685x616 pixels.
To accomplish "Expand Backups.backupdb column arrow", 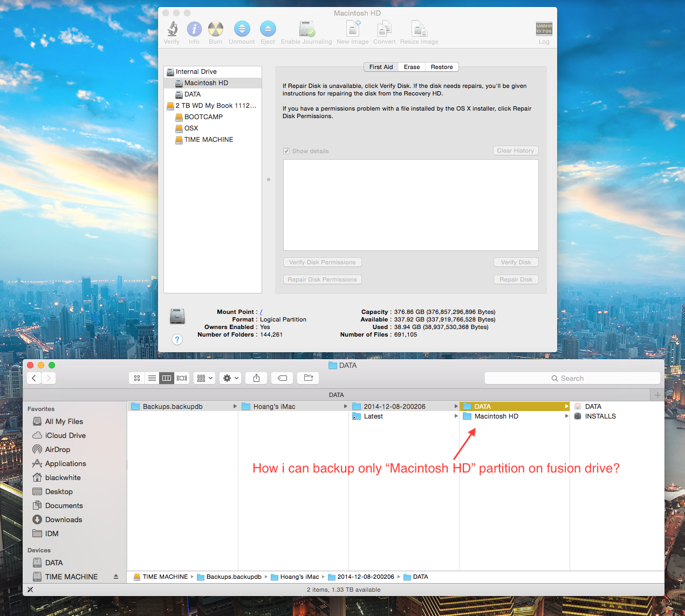I will 235,406.
